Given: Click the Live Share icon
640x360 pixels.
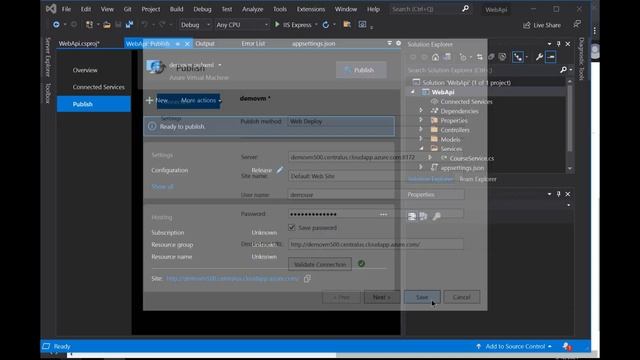Looking at the screenshot, I should click(x=527, y=25).
